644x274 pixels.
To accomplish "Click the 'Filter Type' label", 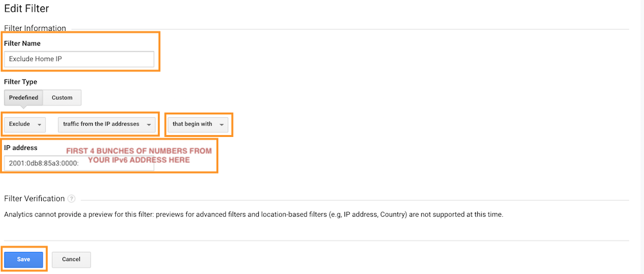I will click(x=21, y=82).
